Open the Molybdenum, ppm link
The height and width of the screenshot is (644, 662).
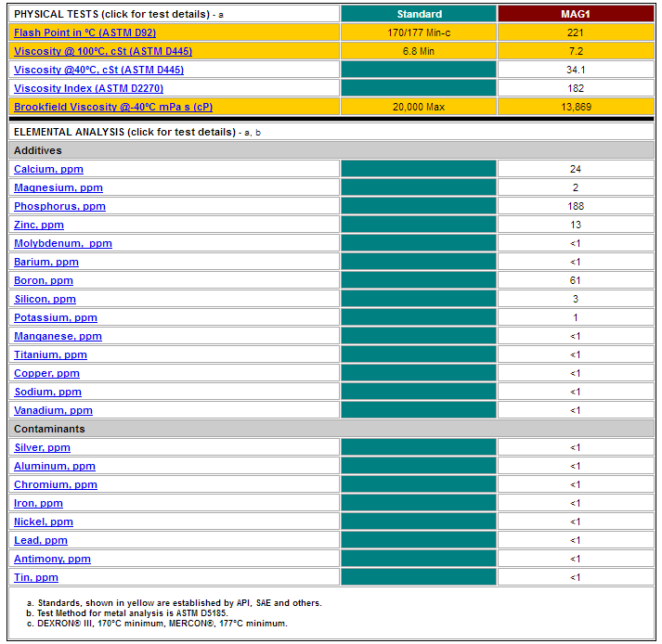tap(63, 243)
